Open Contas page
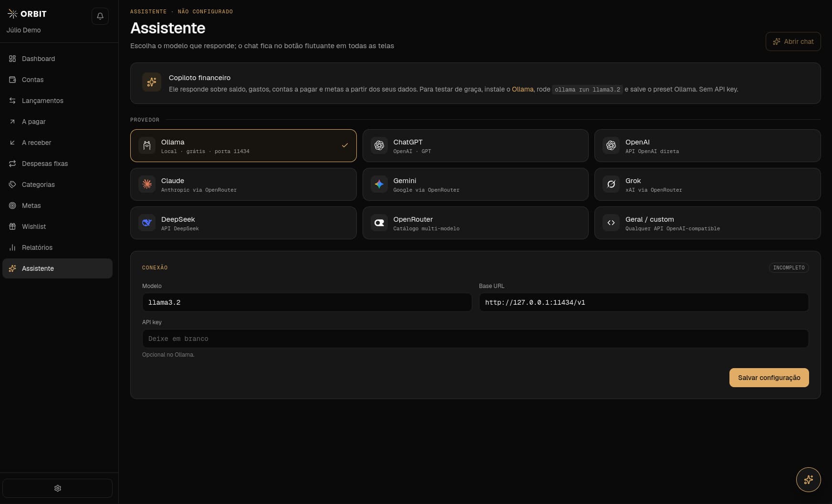The width and height of the screenshot is (832, 504). [x=58, y=80]
